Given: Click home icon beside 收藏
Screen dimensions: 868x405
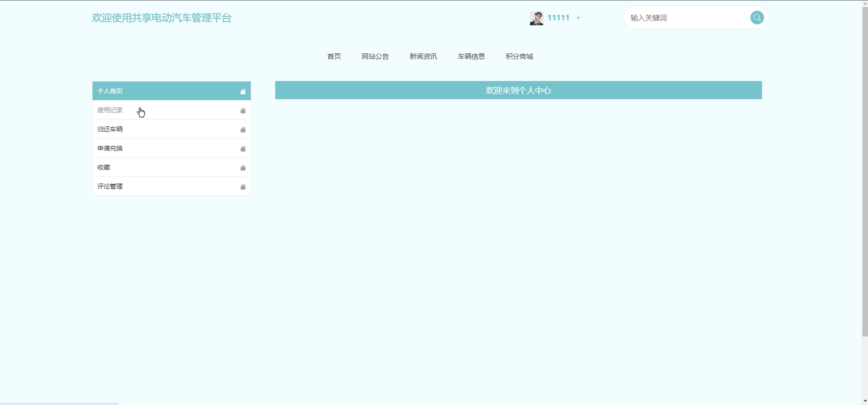Looking at the screenshot, I should click(x=243, y=168).
